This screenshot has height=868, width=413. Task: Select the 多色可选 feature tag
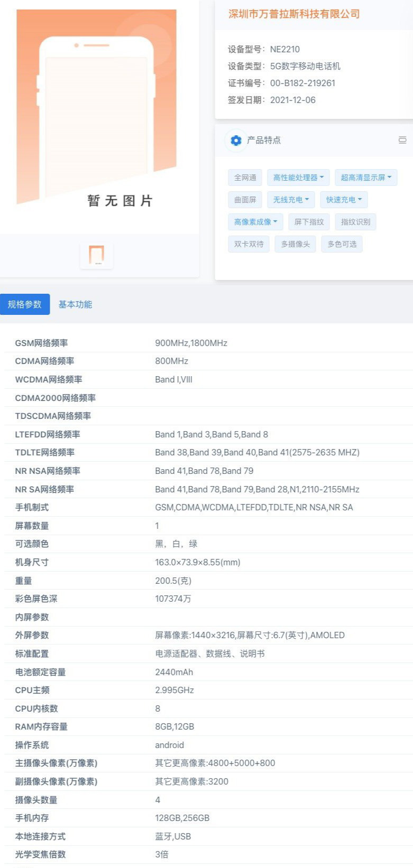(342, 244)
